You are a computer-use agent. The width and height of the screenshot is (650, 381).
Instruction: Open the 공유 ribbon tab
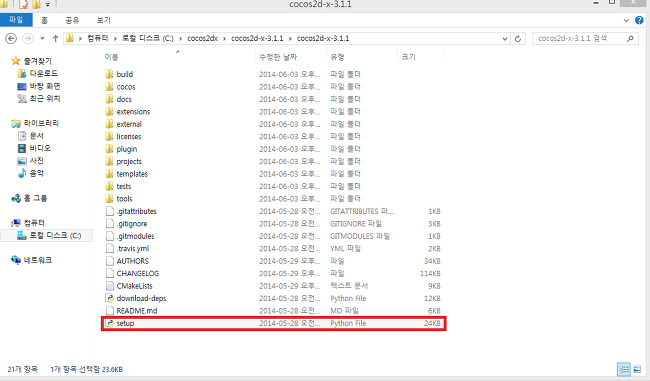click(x=72, y=20)
